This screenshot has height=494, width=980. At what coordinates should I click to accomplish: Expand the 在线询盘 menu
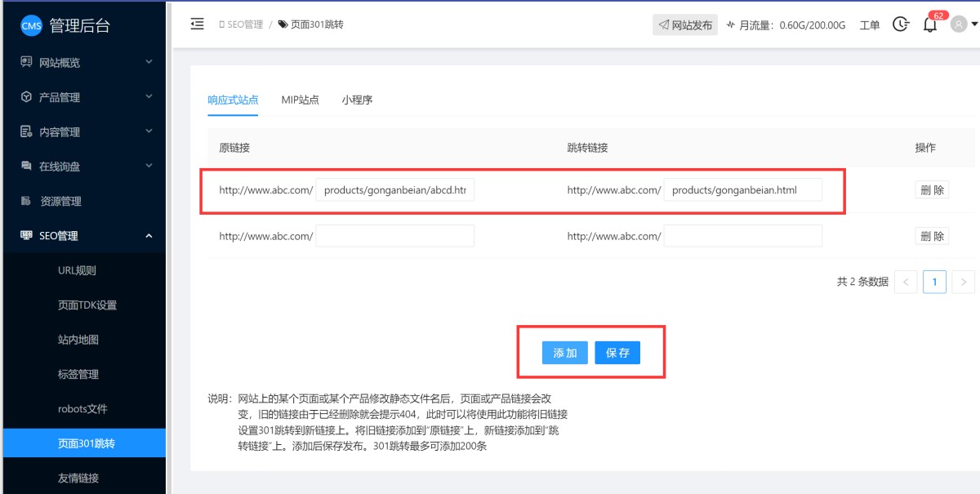(60, 167)
